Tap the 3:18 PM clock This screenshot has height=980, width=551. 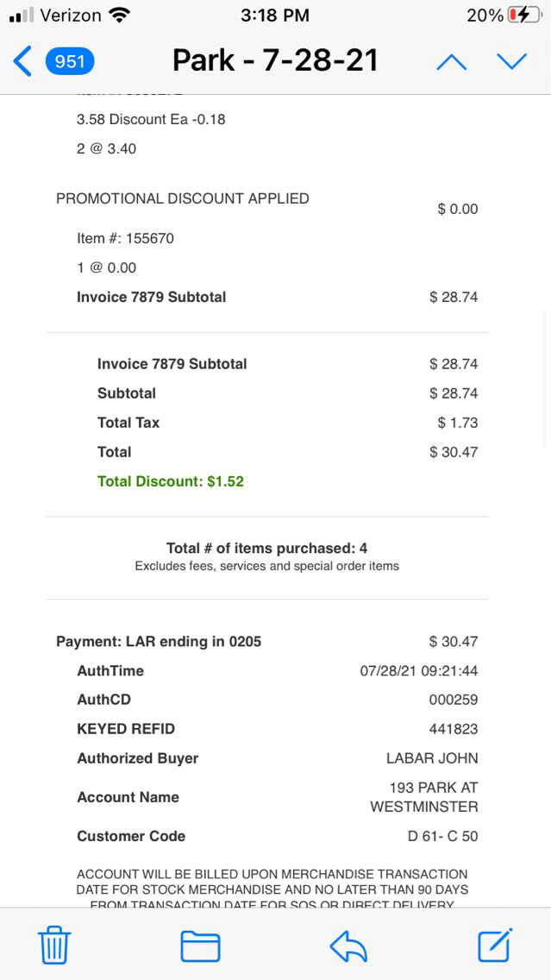[274, 16]
